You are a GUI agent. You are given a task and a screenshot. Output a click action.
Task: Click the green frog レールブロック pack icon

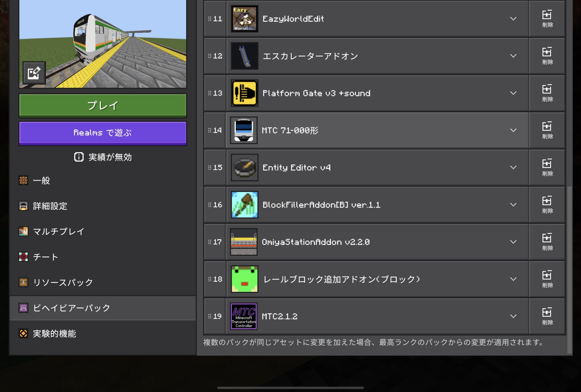[245, 279]
